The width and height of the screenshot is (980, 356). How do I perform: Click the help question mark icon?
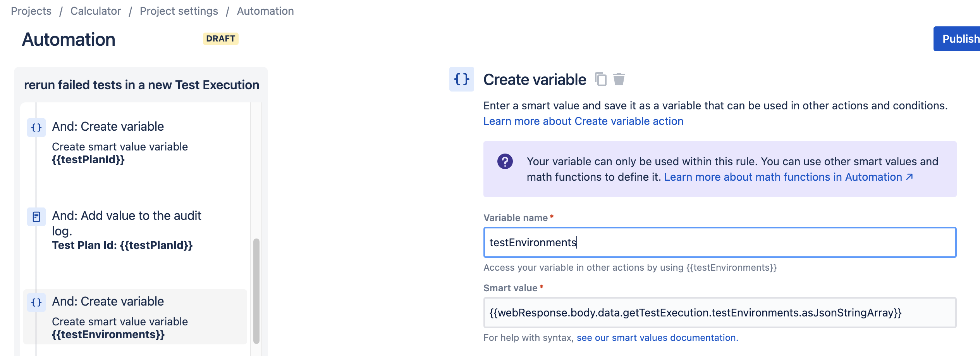point(505,161)
